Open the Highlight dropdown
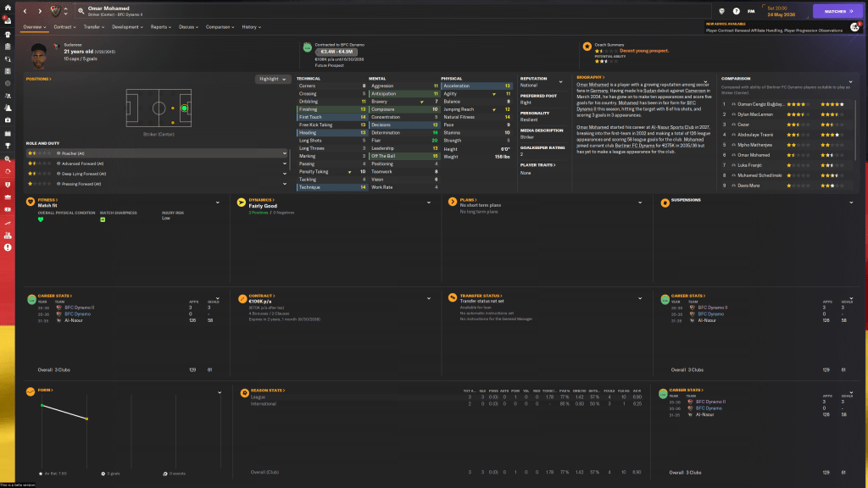The image size is (868, 488). 273,79
